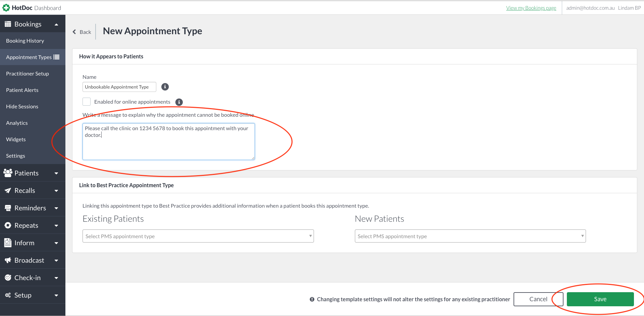Click the Existing Patients heading
644x316 pixels.
pyautogui.click(x=113, y=219)
